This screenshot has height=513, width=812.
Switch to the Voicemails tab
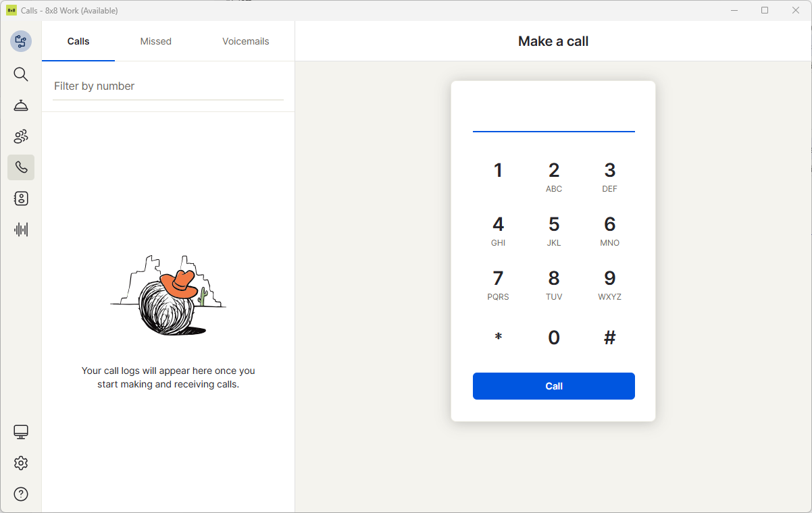pos(246,41)
